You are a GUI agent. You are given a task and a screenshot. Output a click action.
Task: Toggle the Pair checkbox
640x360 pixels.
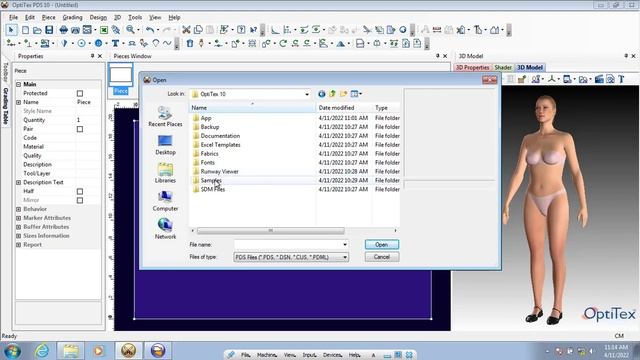[x=80, y=129]
